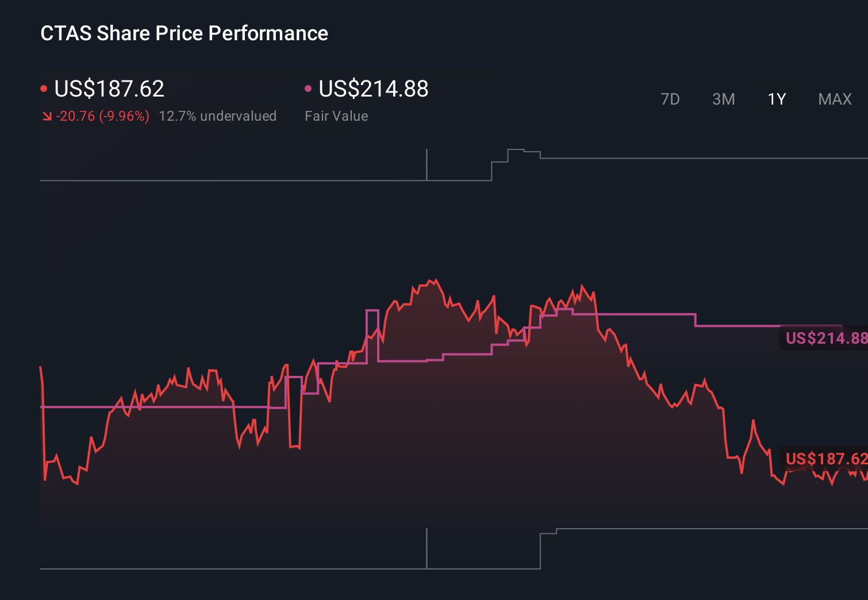
Task: Select the 7D time range
Action: click(671, 99)
